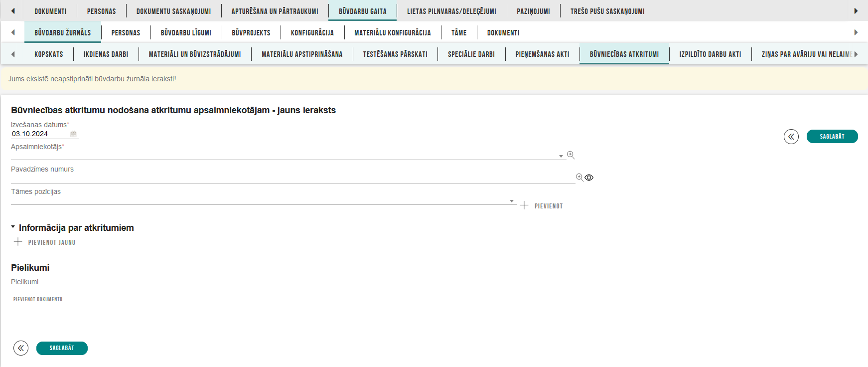Click the magnifier icon next to Apsaimniekotājs
The image size is (868, 367).
point(571,155)
